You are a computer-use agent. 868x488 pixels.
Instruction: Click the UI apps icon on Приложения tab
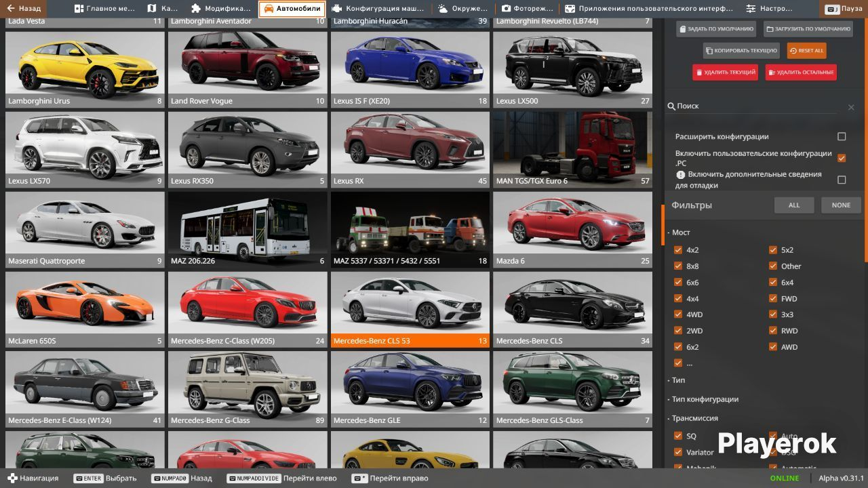coord(570,9)
